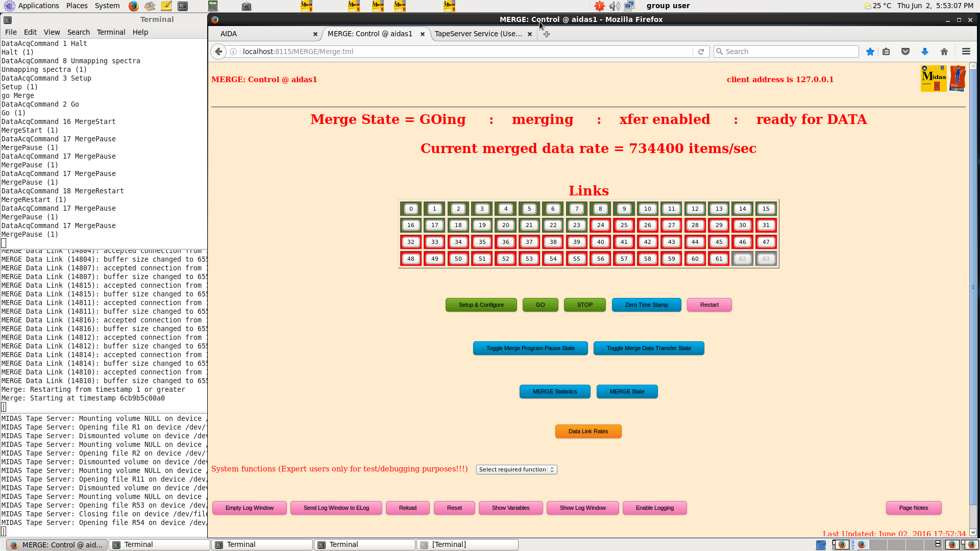Open the calculator launcher icon
This screenshot has width=980, height=551.
tap(213, 6)
